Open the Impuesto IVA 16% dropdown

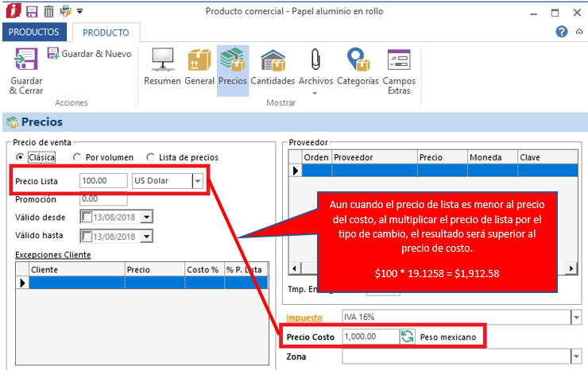click(x=575, y=317)
